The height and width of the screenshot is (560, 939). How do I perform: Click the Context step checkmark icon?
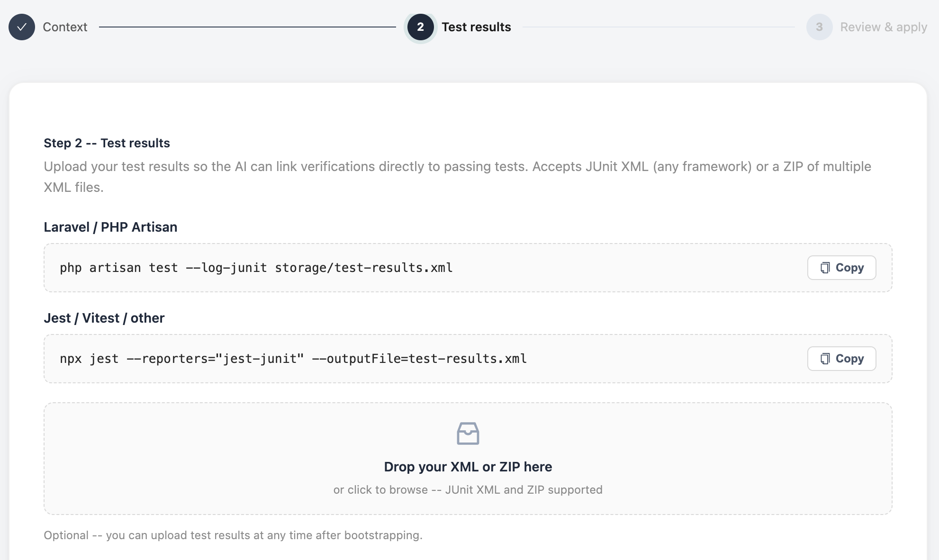22,27
